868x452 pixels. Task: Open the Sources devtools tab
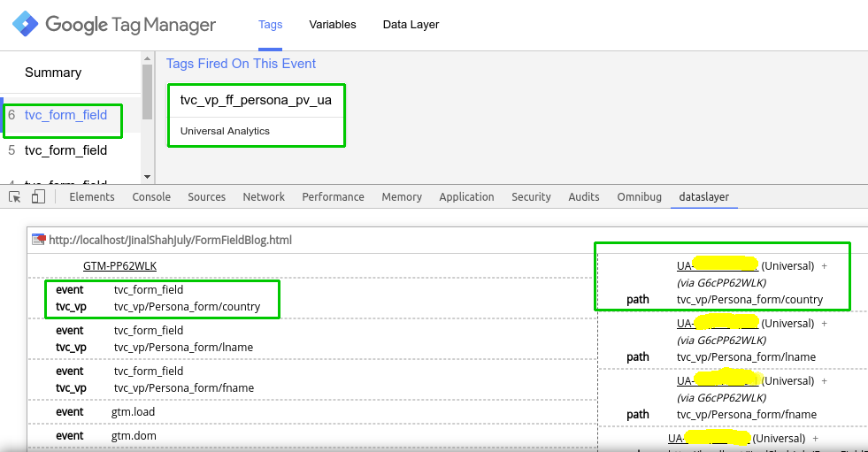(x=206, y=197)
